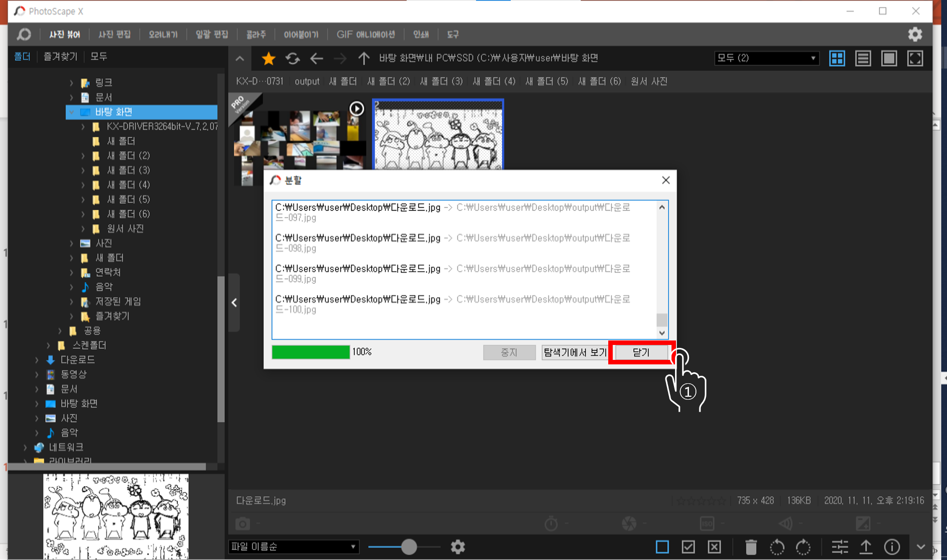Viewport: 947px width, 560px height.
Task: Select 연락처 folder in tree
Action: point(108,272)
